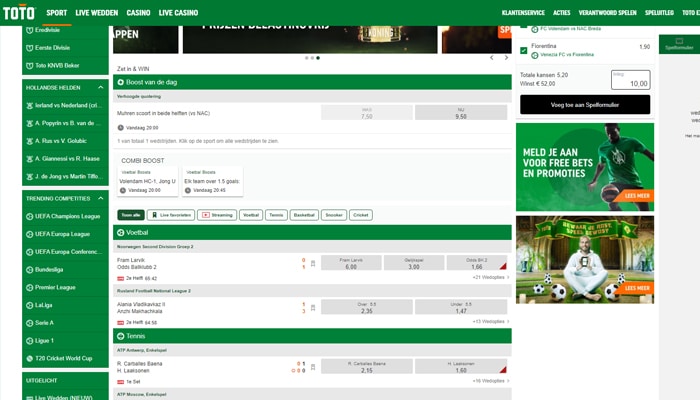700x400 pixels.
Task: Open the Live Casino section
Action: [179, 13]
